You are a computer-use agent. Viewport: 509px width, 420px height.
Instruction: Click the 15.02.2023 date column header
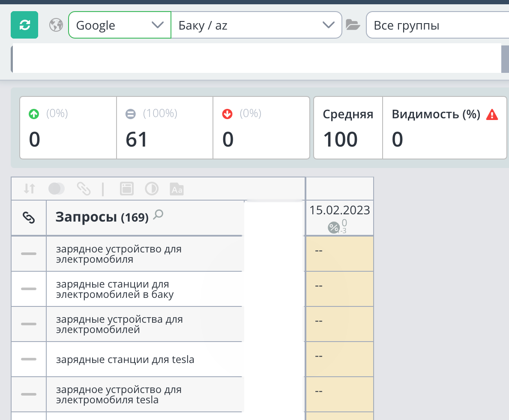point(339,210)
